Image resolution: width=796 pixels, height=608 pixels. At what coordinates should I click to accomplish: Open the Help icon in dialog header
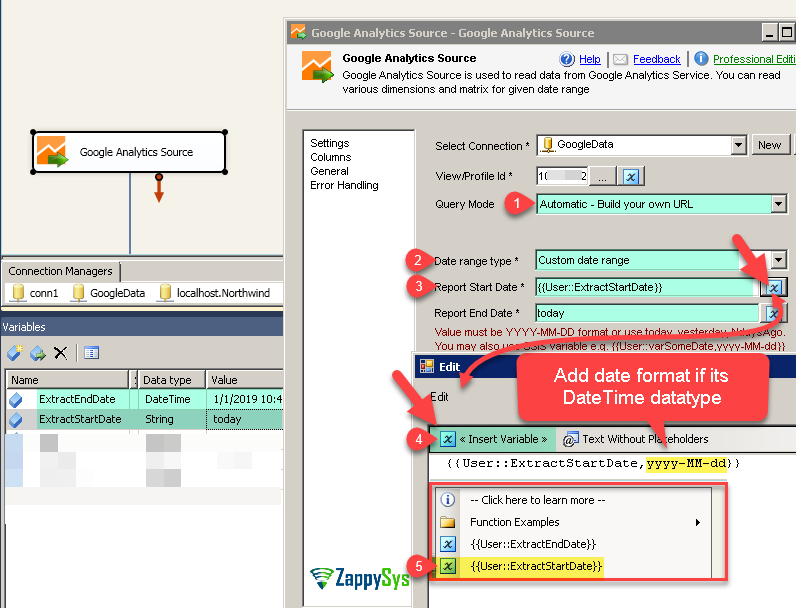[567, 59]
